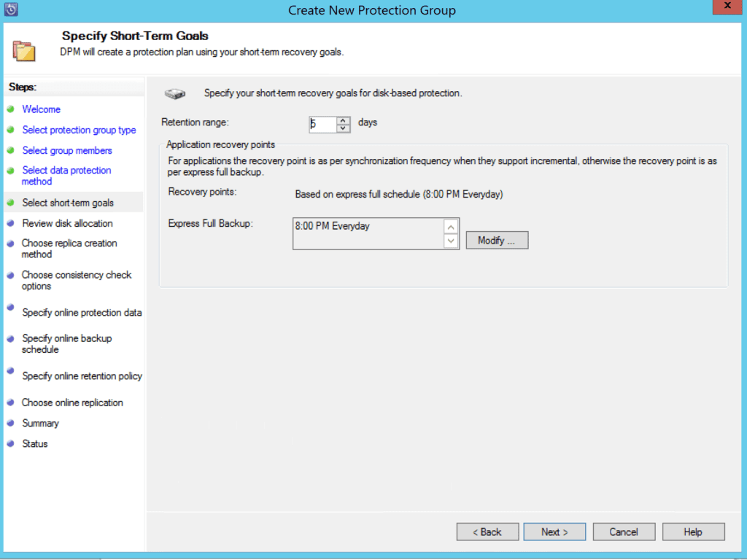Go to Select protection group type step
Viewport: 747px width, 560px height.
coord(79,130)
